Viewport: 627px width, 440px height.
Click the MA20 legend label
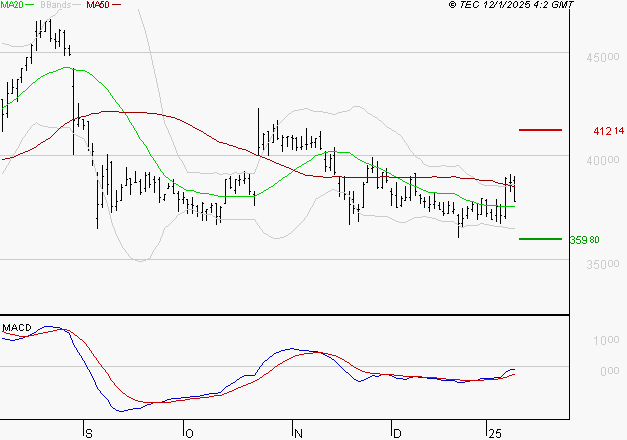click(x=12, y=5)
